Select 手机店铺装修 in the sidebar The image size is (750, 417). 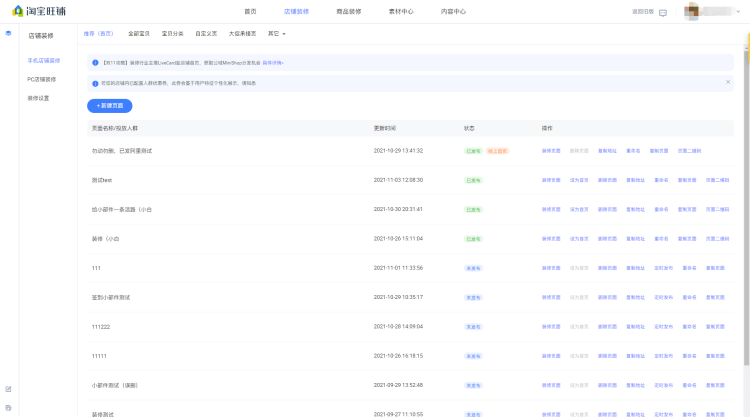tap(44, 61)
